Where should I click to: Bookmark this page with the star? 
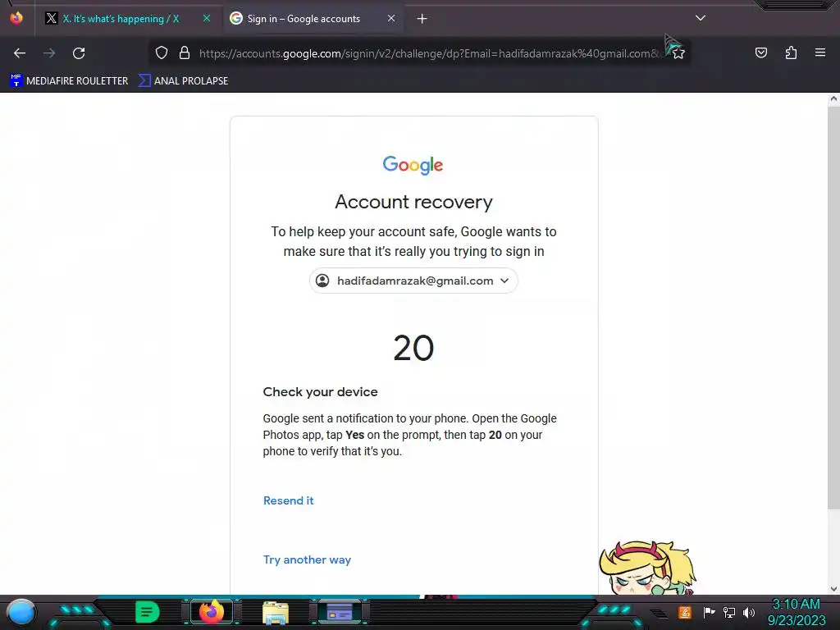[678, 53]
